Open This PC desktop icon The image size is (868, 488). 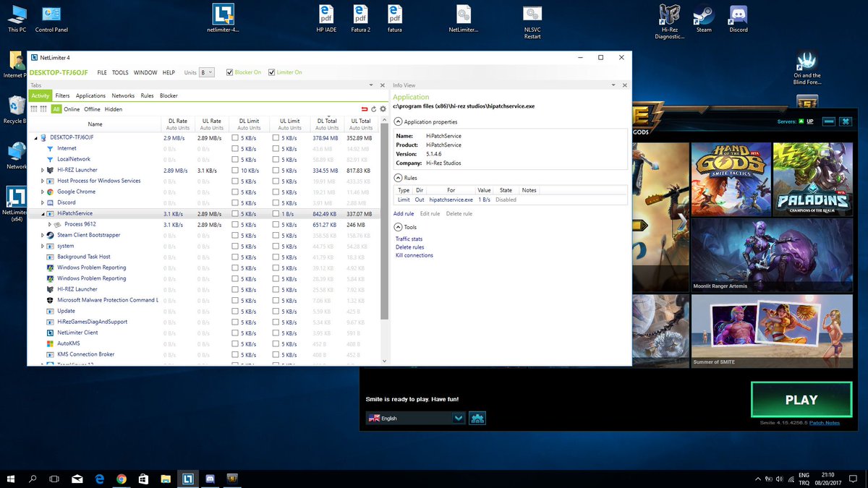17,18
